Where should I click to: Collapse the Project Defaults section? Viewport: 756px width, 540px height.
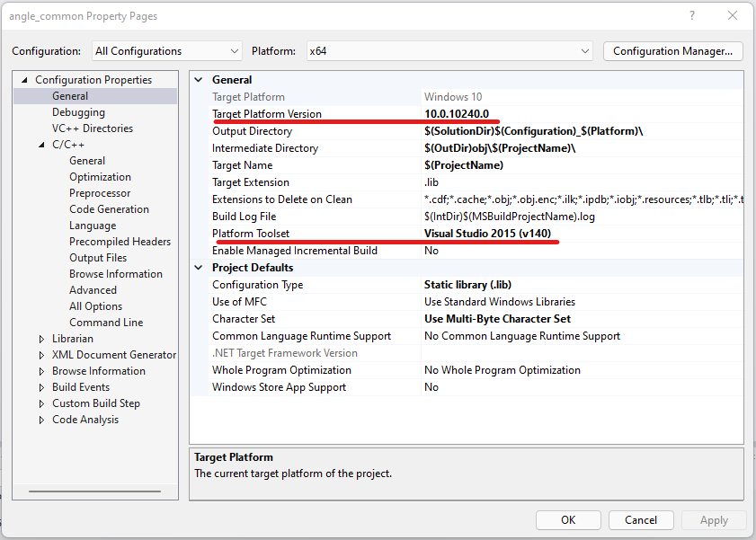(x=200, y=268)
